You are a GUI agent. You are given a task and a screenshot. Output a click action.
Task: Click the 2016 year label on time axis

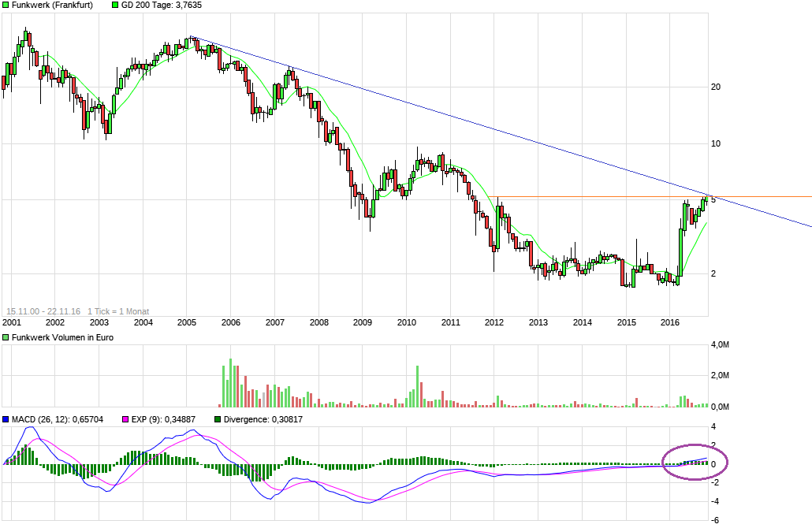coord(669,322)
